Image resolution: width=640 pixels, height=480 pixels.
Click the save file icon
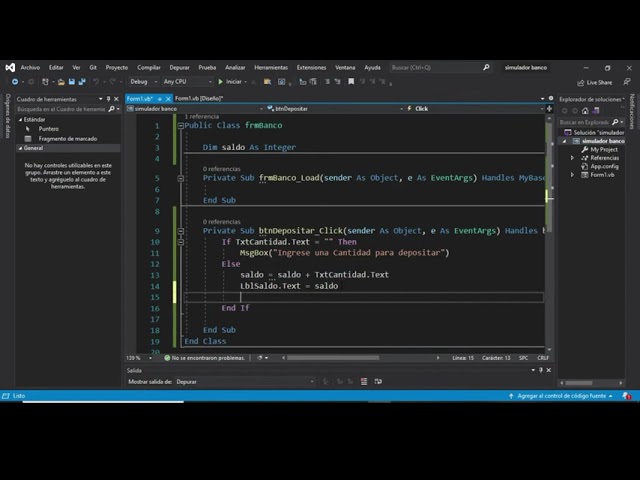(x=71, y=82)
